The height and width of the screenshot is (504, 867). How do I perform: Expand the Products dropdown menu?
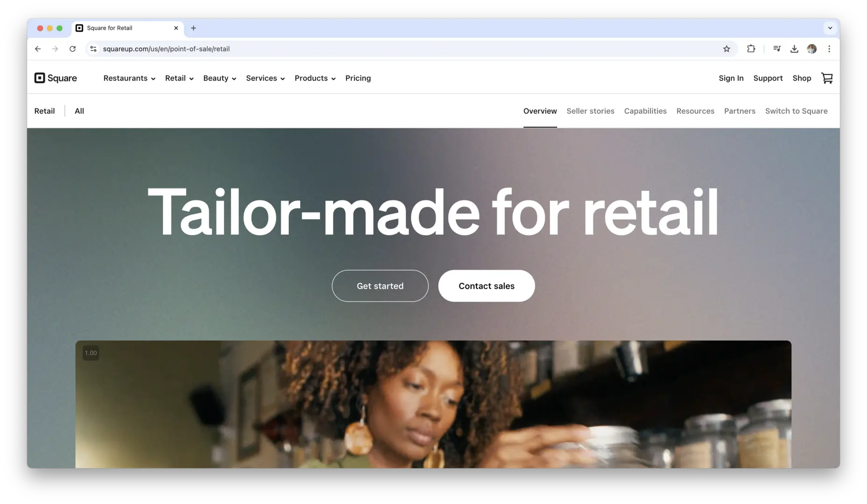[x=315, y=78]
